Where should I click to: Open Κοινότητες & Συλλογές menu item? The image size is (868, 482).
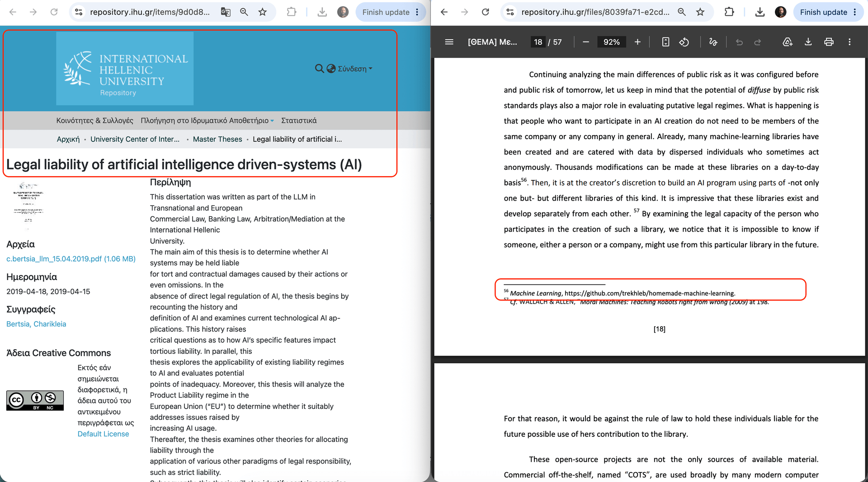tap(94, 121)
